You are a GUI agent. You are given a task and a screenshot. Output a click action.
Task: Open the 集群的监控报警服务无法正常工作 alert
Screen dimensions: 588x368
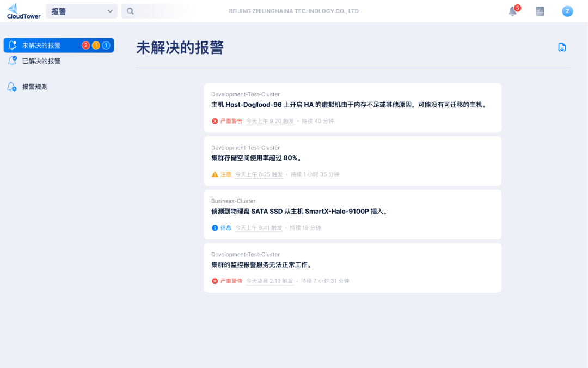pos(352,268)
